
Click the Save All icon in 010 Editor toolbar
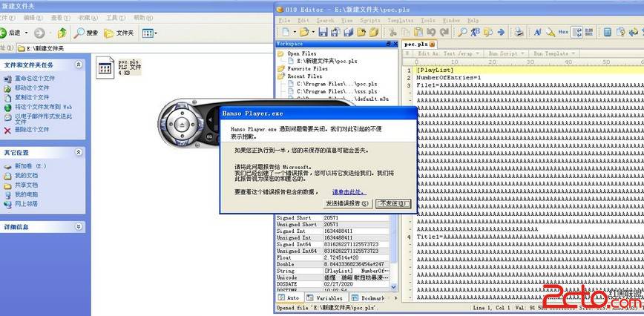[x=349, y=32]
